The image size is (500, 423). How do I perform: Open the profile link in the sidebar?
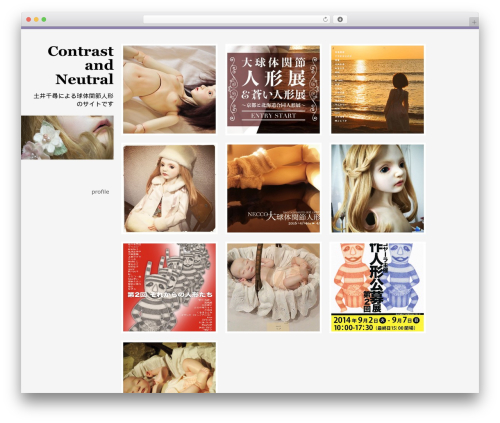(100, 192)
